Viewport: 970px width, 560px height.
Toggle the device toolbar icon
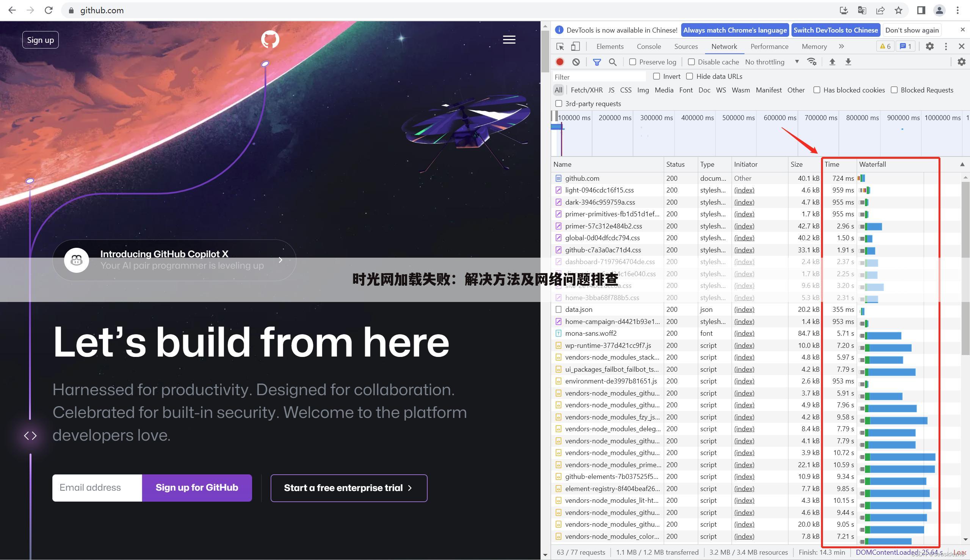tap(575, 47)
